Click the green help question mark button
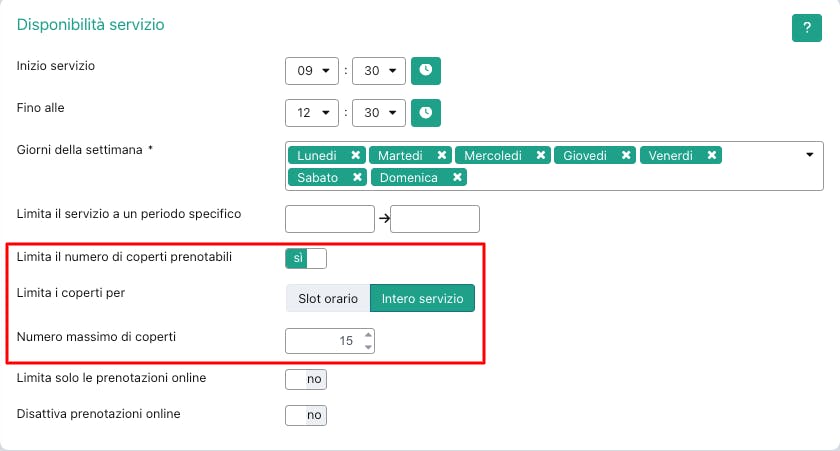 pyautogui.click(x=806, y=29)
